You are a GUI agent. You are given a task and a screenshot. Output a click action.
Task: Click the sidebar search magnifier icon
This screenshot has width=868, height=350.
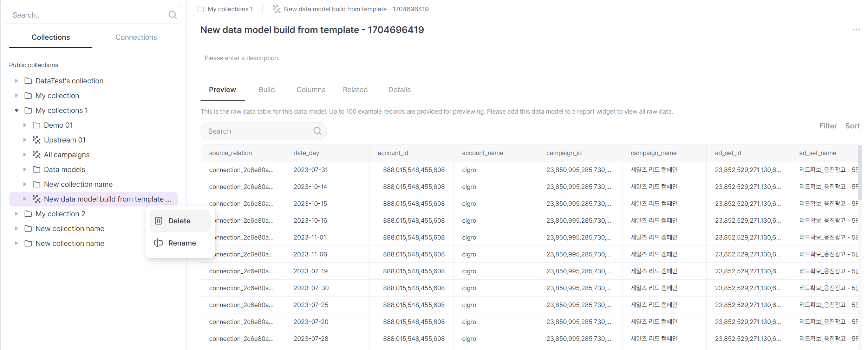coord(172,15)
